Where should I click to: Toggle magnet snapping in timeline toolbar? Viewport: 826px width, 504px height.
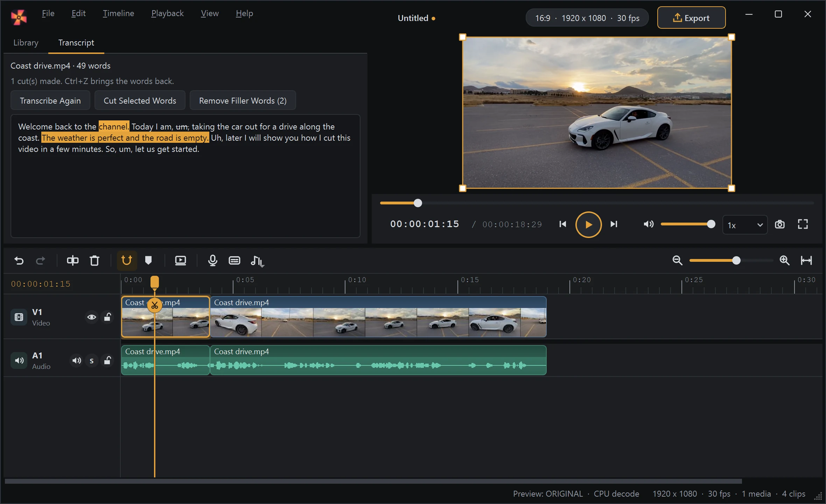click(x=127, y=260)
